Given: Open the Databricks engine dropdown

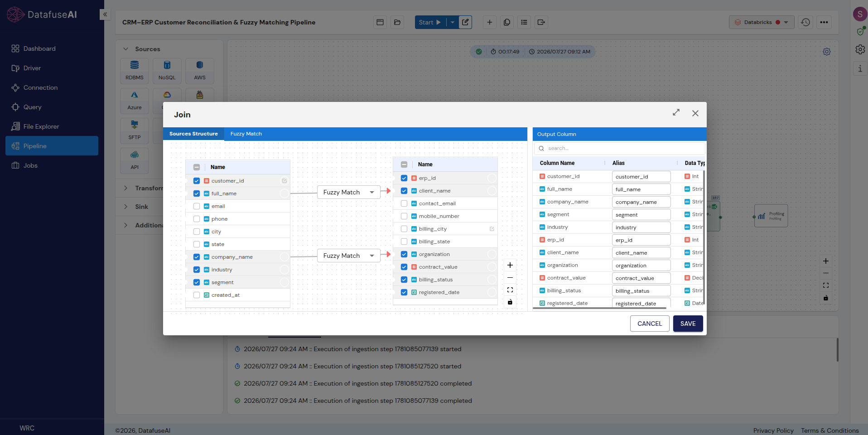Looking at the screenshot, I should [x=762, y=22].
